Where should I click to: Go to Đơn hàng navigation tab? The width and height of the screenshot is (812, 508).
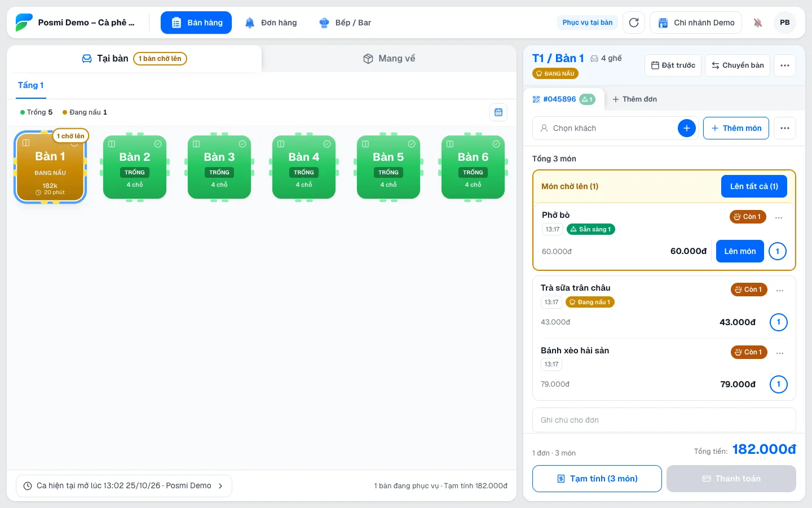[x=271, y=23]
